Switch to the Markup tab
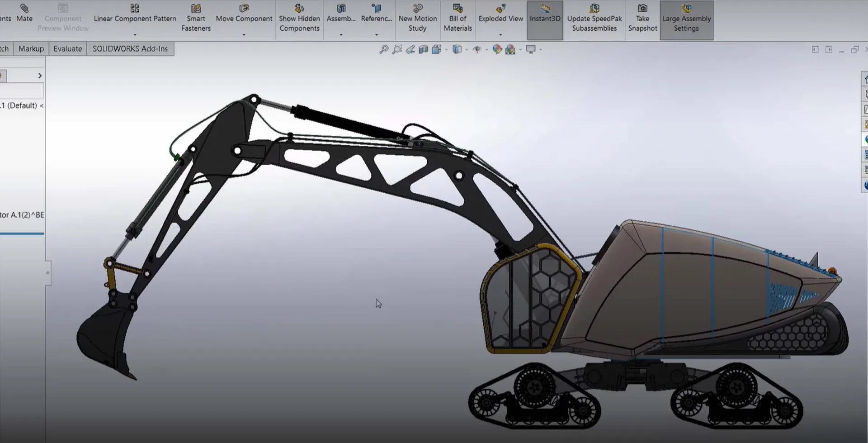 pos(31,49)
